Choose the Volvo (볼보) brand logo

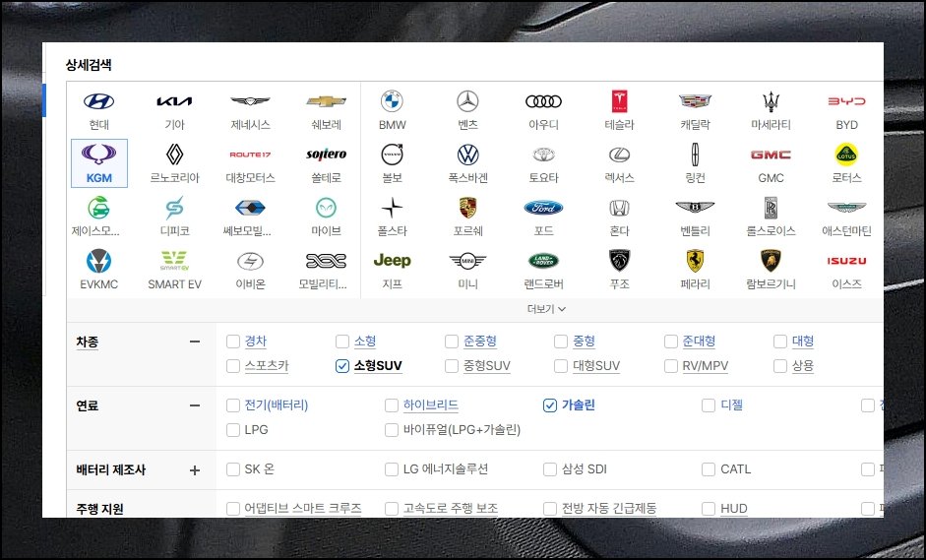coord(392,155)
